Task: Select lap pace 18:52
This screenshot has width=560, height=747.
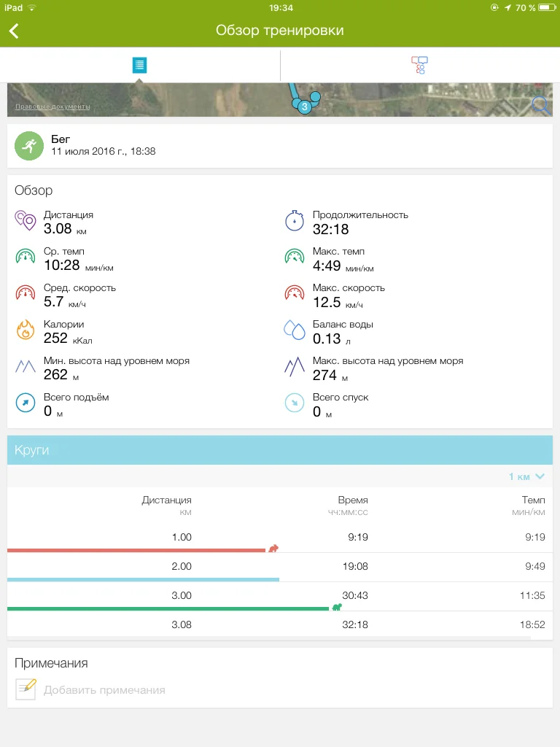Action: coord(532,624)
